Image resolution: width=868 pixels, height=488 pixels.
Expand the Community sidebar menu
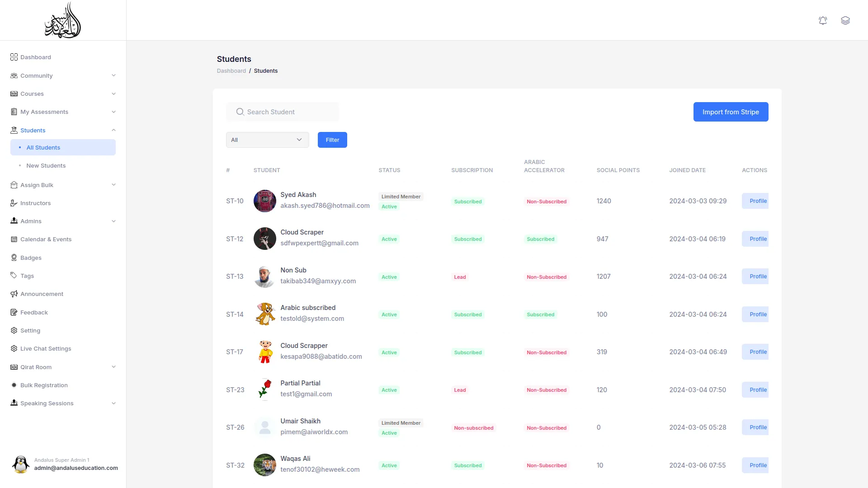[113, 75]
